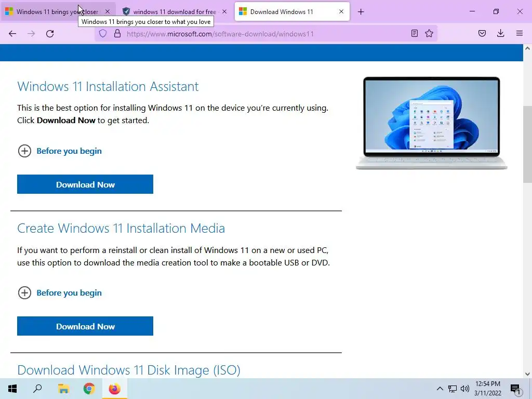Click the 'Create Windows 11 Installation Media' heading
Viewport: 532px width, 399px height.
[x=121, y=229]
